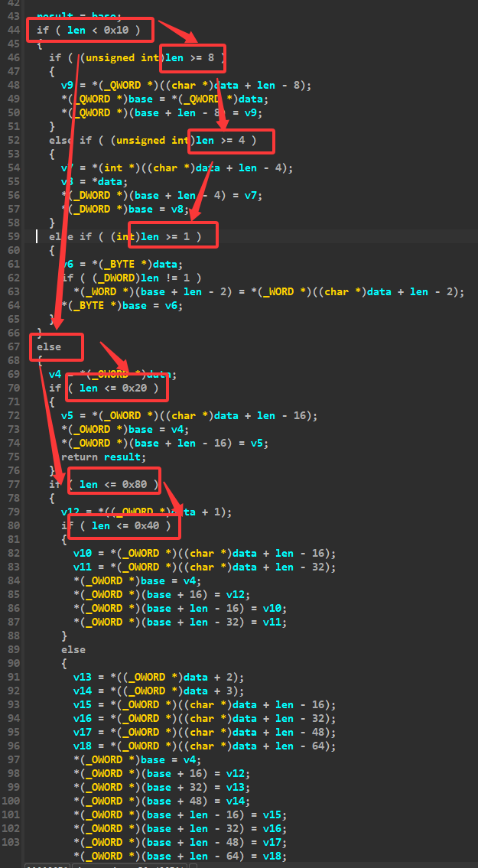Click '*(_OWORD *)base = v4;' on line 97
Image resolution: width=478 pixels, height=868 pixels.
coord(138,760)
